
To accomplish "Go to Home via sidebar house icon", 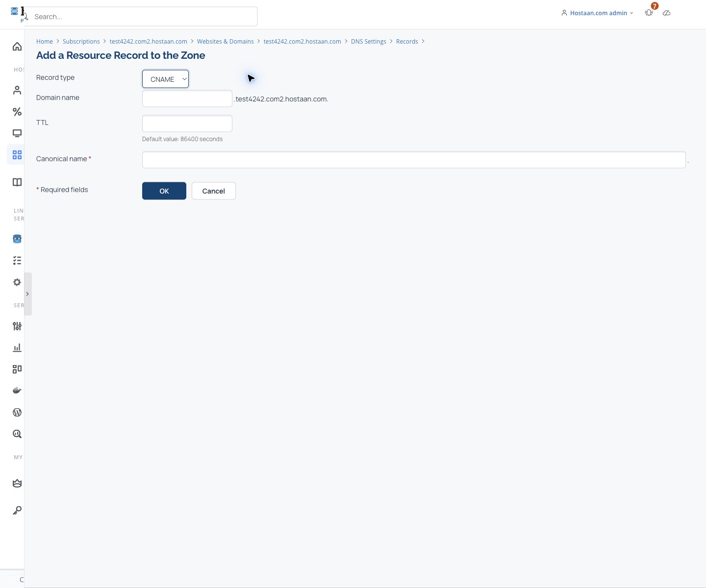I will (x=17, y=47).
